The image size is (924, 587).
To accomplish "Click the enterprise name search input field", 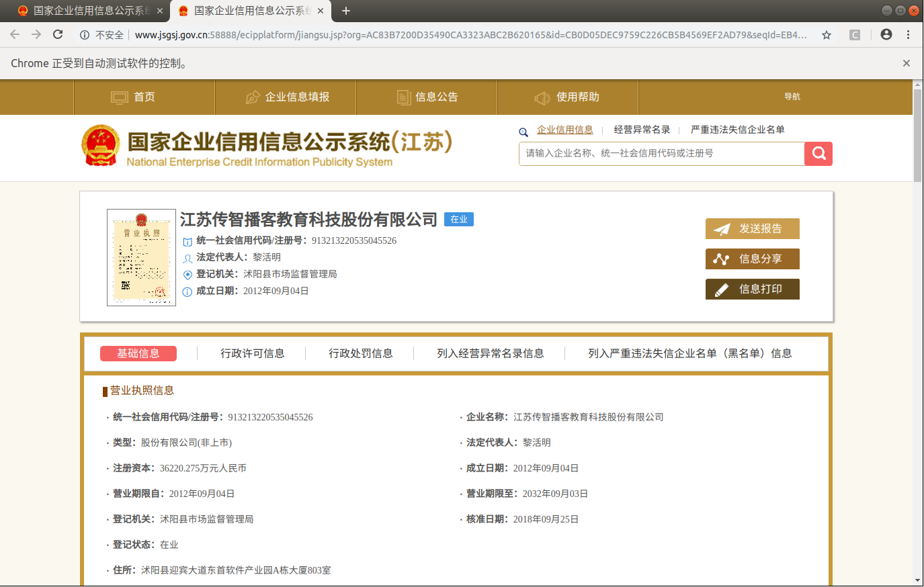I will pos(662,154).
